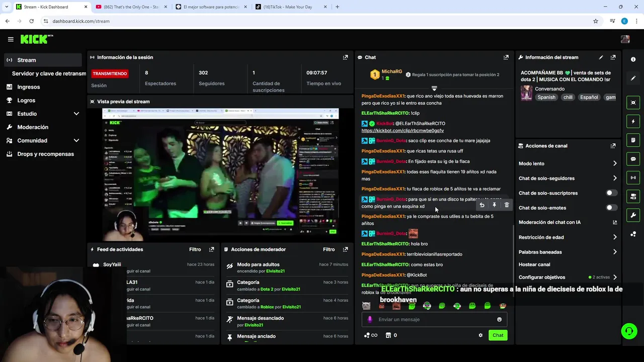Screen dimensions: 644x362
Task: Open Restricción de edad options
Action: click(x=568, y=237)
